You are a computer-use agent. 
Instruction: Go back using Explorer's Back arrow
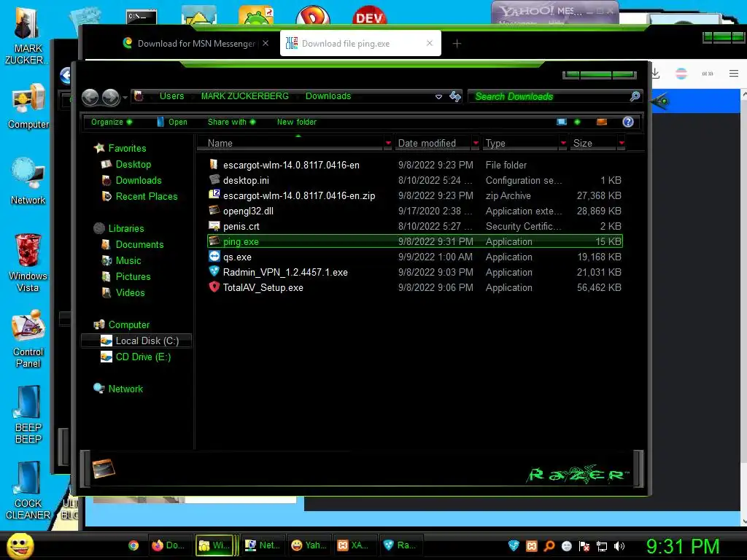point(90,97)
